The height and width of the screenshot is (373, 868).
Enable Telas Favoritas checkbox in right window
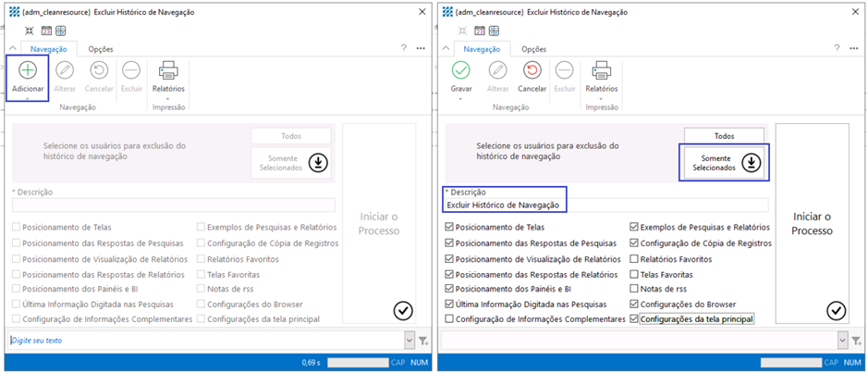point(633,275)
